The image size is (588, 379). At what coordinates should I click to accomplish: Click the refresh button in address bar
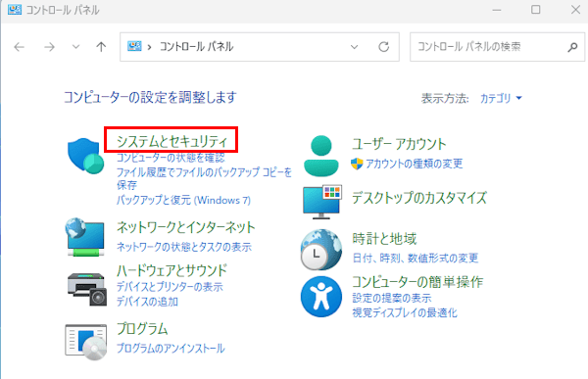point(383,47)
